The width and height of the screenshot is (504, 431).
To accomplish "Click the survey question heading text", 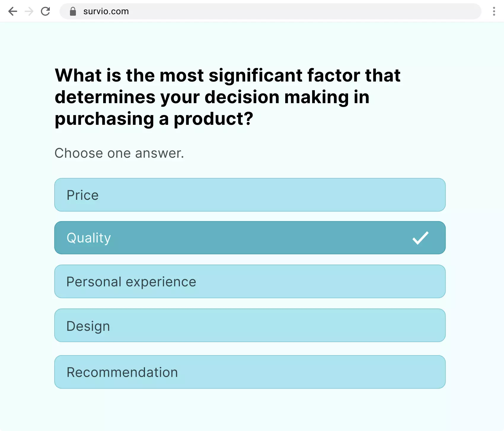I will click(x=227, y=97).
